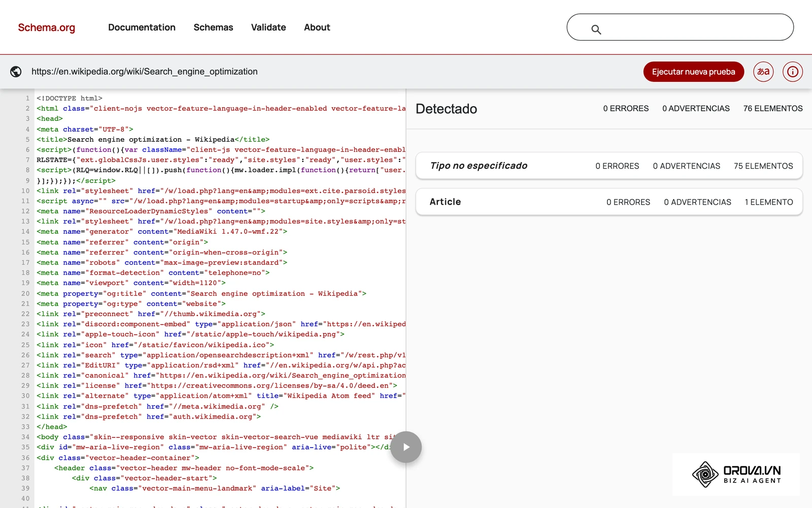Click the nav vector-main-menu-landmark line
812x508 pixels.
(x=215, y=488)
